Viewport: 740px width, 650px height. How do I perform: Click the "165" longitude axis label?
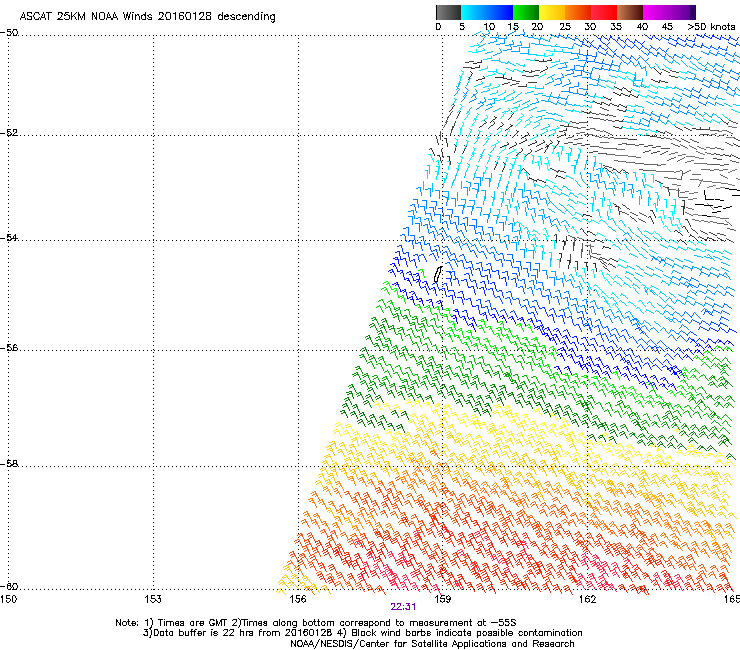(732, 599)
